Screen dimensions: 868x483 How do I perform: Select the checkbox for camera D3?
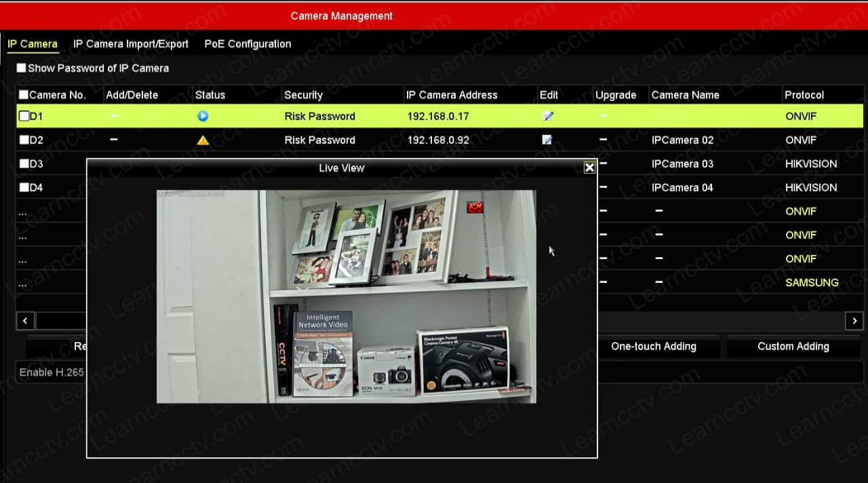[x=24, y=163]
